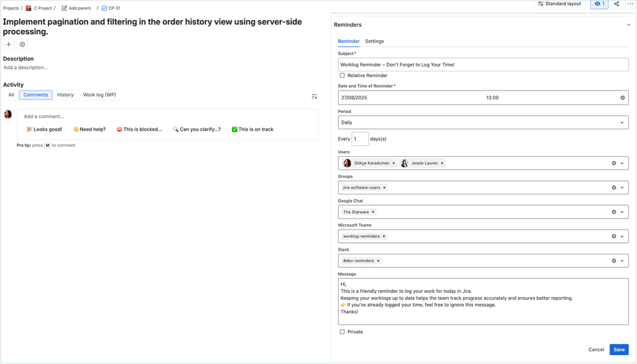Click the Add parent pencil icon
This screenshot has width=637, height=364.
64,8
